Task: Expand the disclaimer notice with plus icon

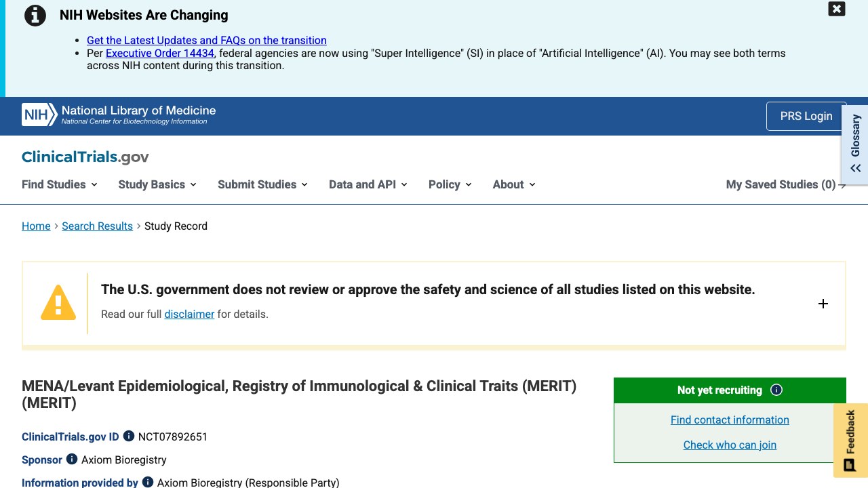Action: [x=823, y=304]
